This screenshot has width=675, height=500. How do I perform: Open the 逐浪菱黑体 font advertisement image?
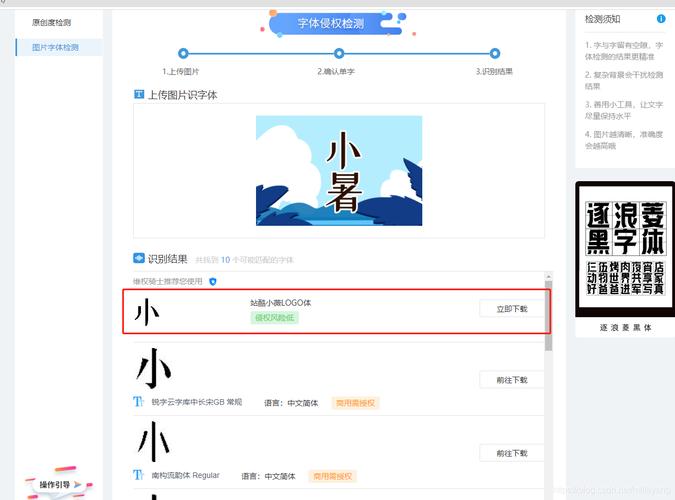pos(625,249)
